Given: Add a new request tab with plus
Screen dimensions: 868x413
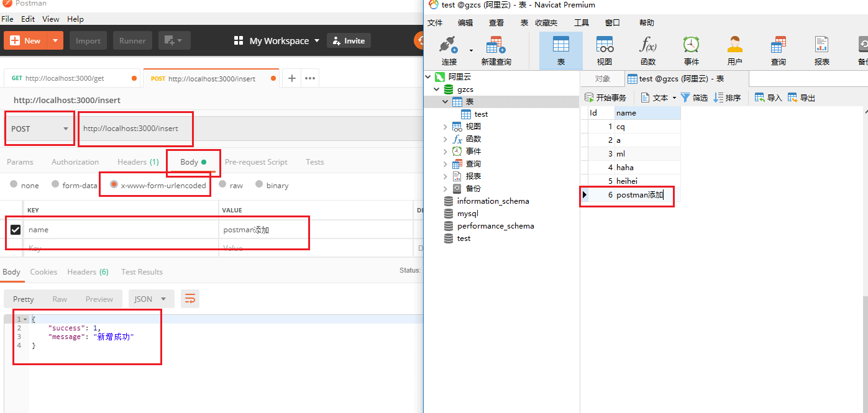Looking at the screenshot, I should coord(292,78).
